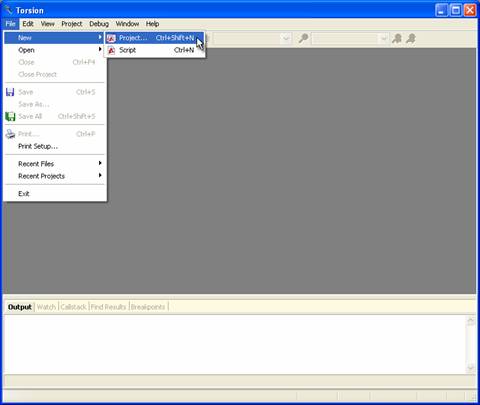
Task: Click the printer icon beside Print
Action: 10,134
